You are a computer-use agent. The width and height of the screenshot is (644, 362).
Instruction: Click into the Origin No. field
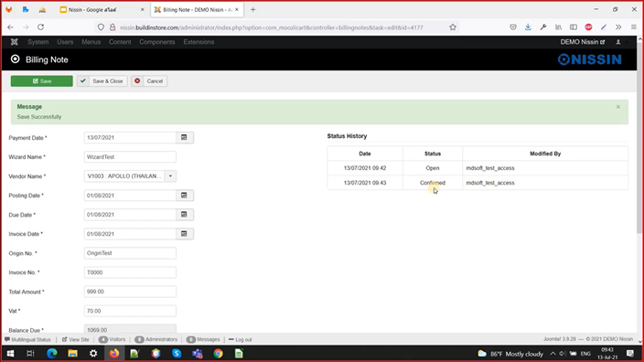[130, 253]
